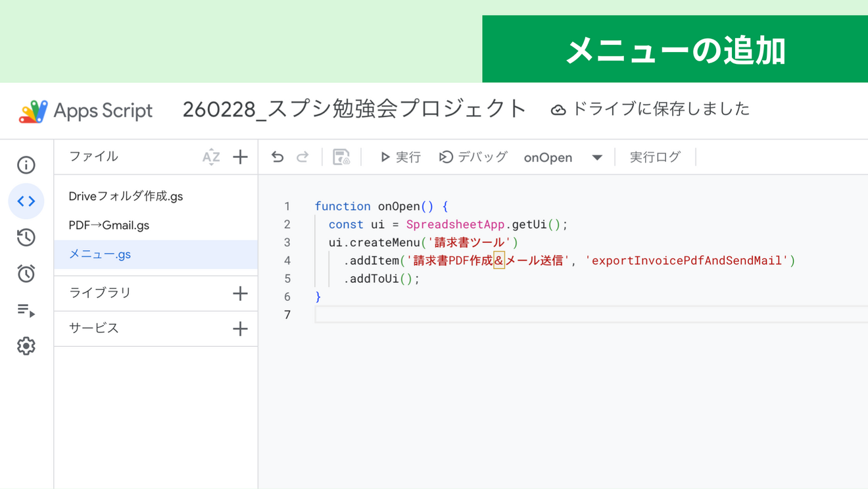This screenshot has height=489, width=868.
Task: Click the cloud saved status icon
Action: [558, 110]
